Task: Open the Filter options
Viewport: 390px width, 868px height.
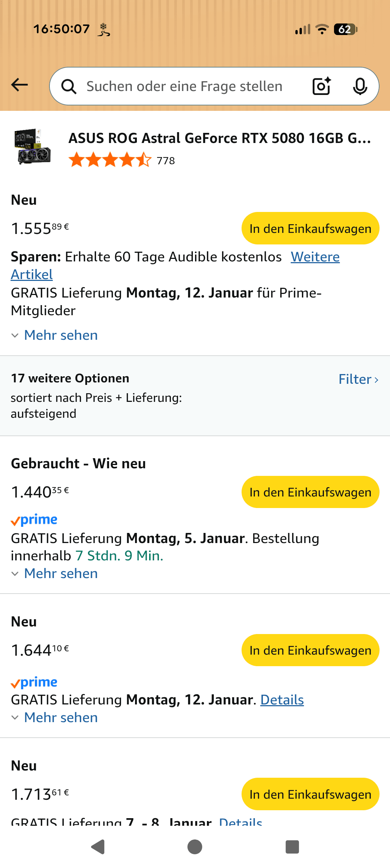Action: coord(358,379)
